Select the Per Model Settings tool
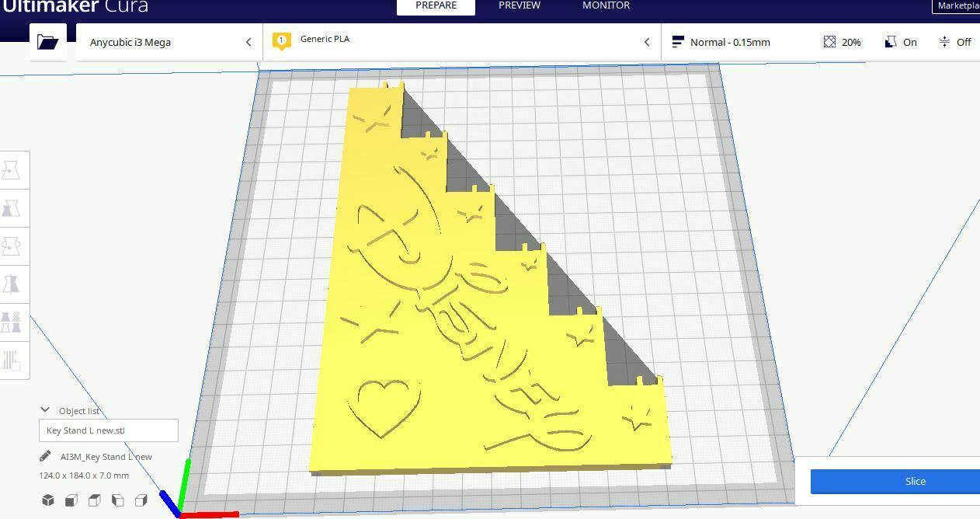The height and width of the screenshot is (519, 980). 11,322
